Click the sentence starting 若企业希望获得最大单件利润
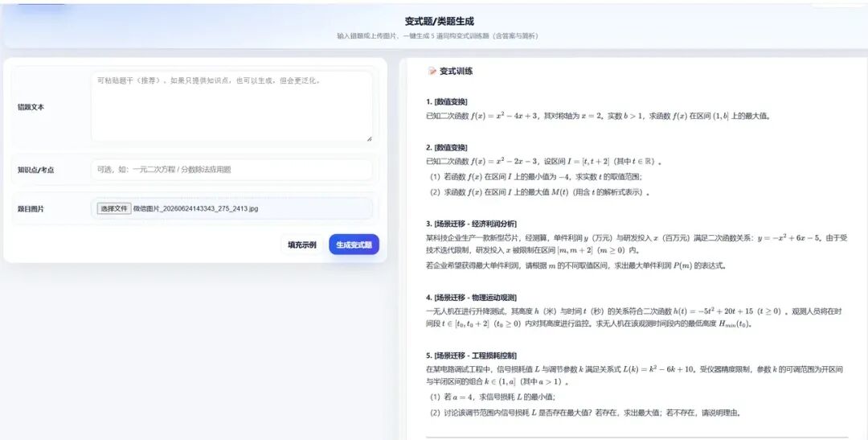The height and width of the screenshot is (440, 868). [575, 265]
